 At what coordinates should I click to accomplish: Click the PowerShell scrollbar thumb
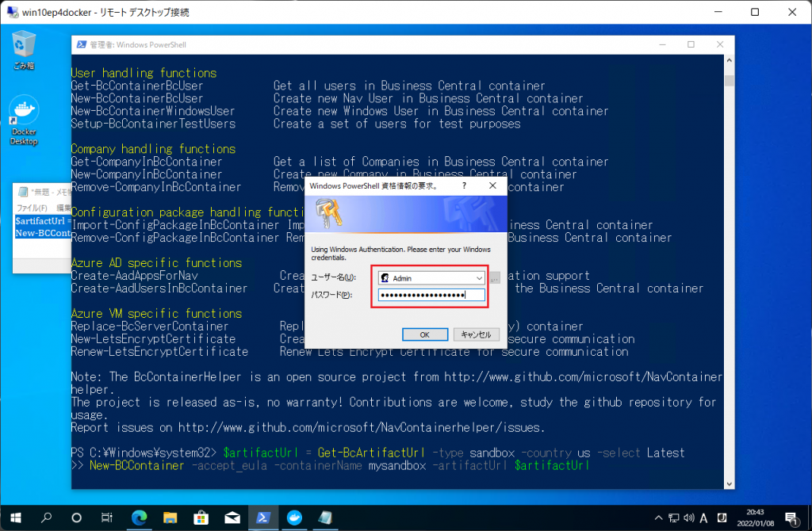coord(730,81)
